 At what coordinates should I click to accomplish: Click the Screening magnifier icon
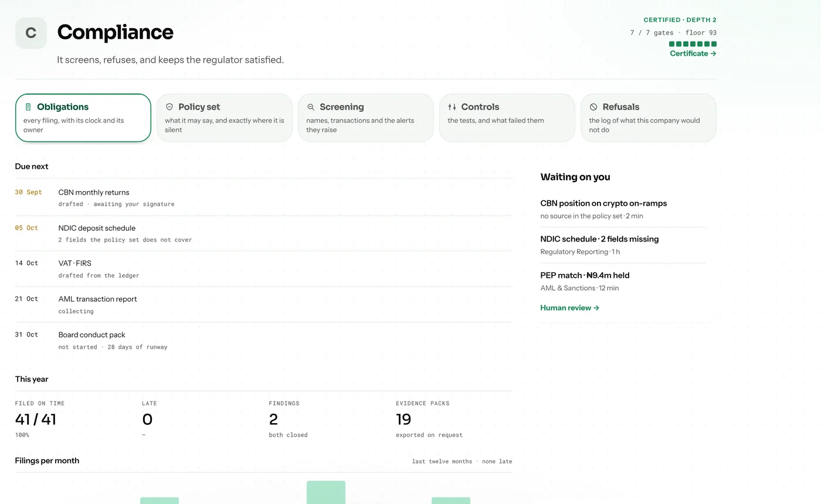coord(311,107)
